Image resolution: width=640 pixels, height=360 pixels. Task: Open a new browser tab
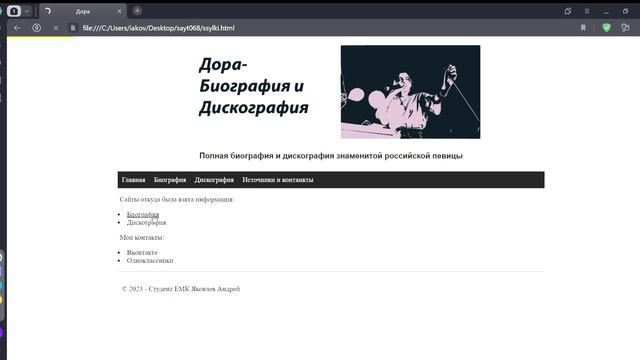pyautogui.click(x=137, y=11)
